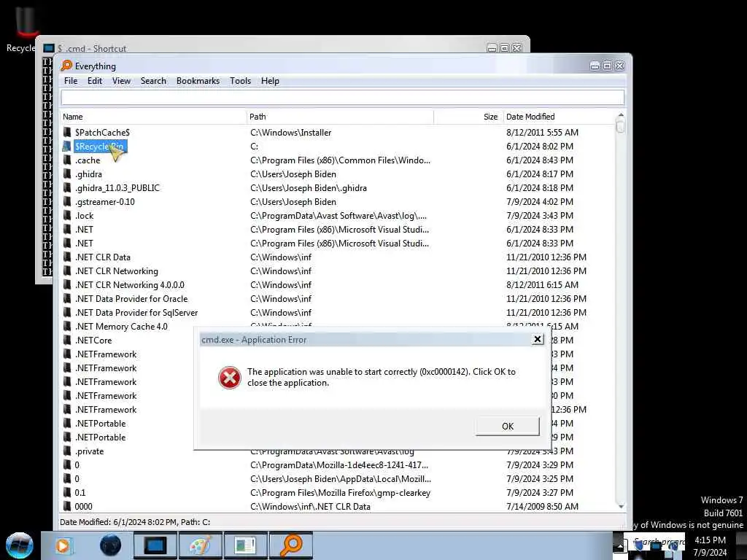The height and width of the screenshot is (560, 747).
Task: Open the document app taskbar icon
Action: pos(245,545)
